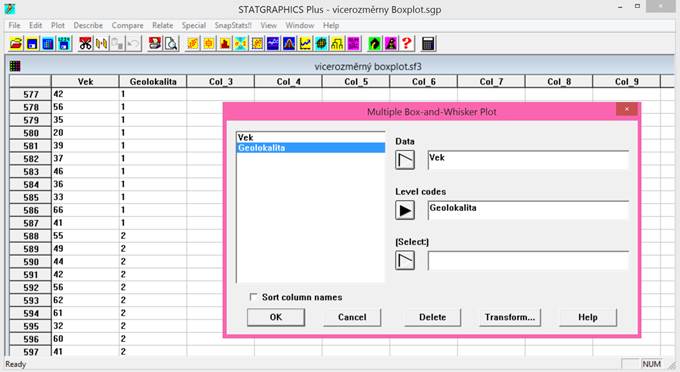Click the Col_9 column header
This screenshot has width=680, height=372.
tap(627, 82)
